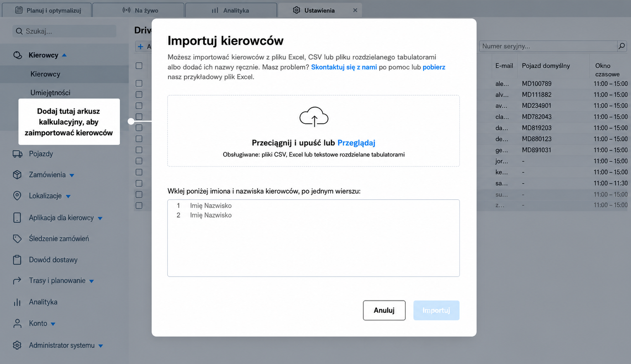The width and height of the screenshot is (631, 364).
Task: Click the serial number search magnifier button
Action: [x=621, y=46]
